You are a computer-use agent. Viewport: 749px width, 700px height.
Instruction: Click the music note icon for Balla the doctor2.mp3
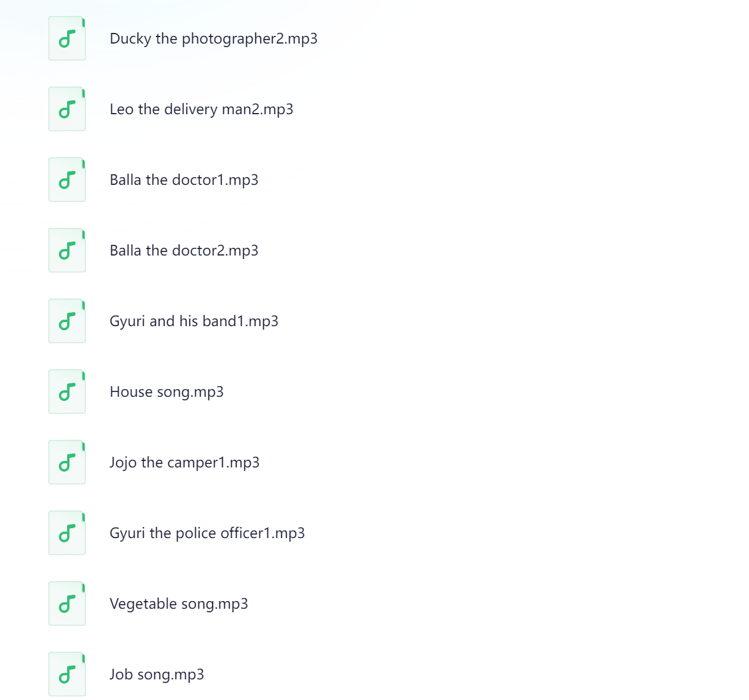pyautogui.click(x=67, y=250)
